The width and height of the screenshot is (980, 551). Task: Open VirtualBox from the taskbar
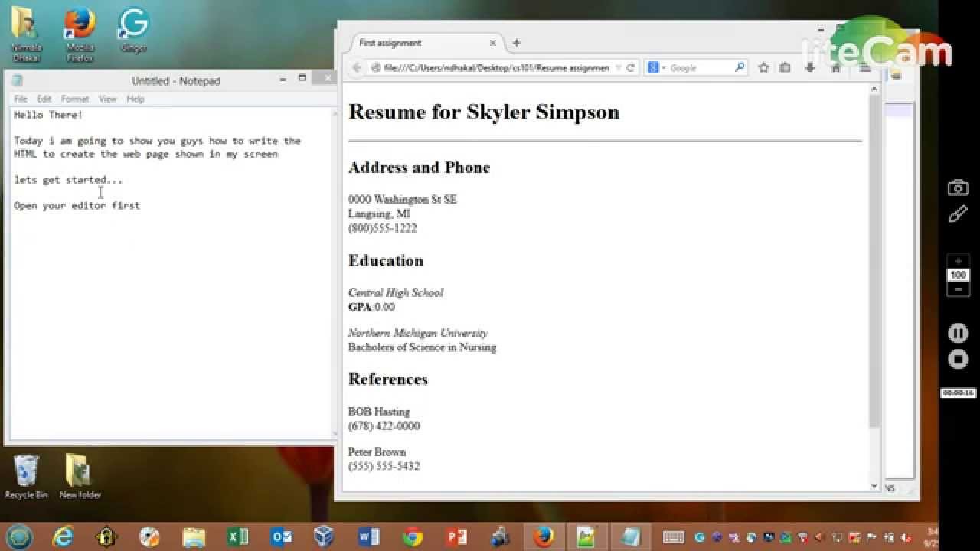click(325, 536)
